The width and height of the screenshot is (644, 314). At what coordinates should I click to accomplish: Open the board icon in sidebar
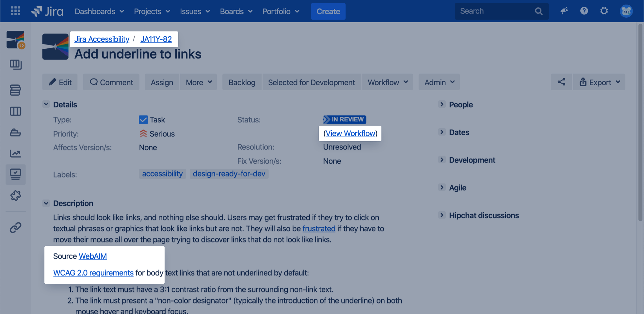tap(15, 65)
